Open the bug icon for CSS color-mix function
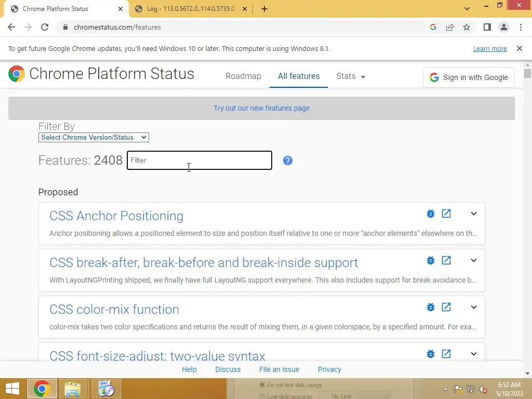 click(431, 307)
